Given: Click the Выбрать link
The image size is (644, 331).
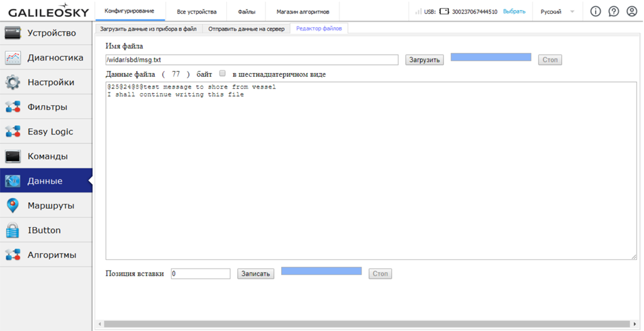Looking at the screenshot, I should coord(514,11).
